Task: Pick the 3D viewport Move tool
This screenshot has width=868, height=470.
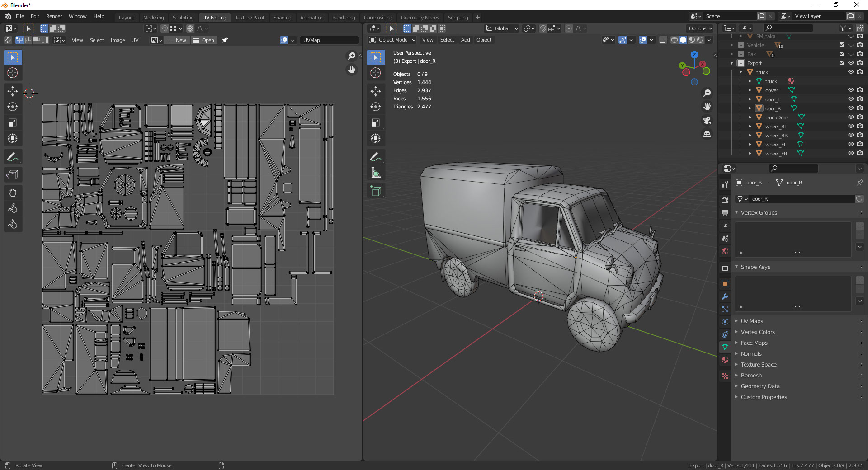Action: point(376,91)
